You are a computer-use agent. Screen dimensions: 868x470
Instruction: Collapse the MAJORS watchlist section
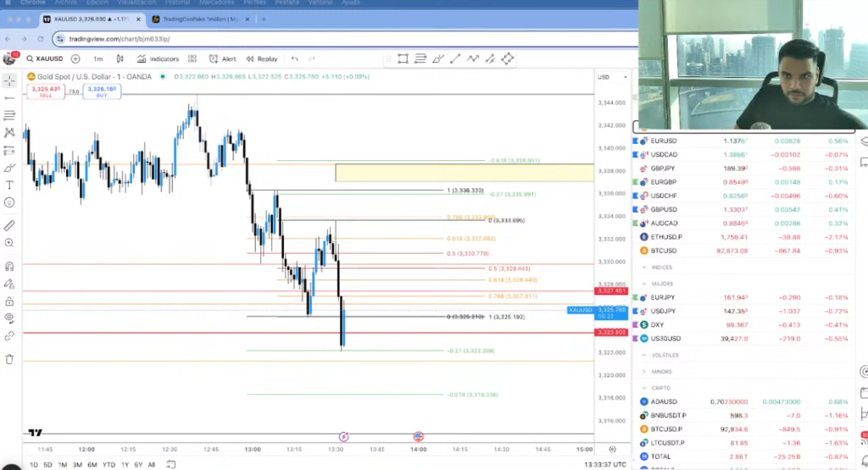point(644,284)
